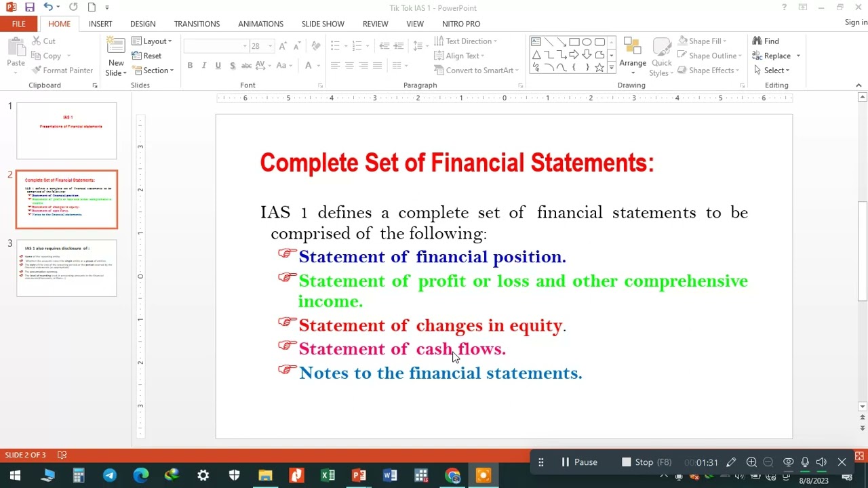The width and height of the screenshot is (868, 488).
Task: Click Decrease Font Size icon
Action: click(297, 46)
